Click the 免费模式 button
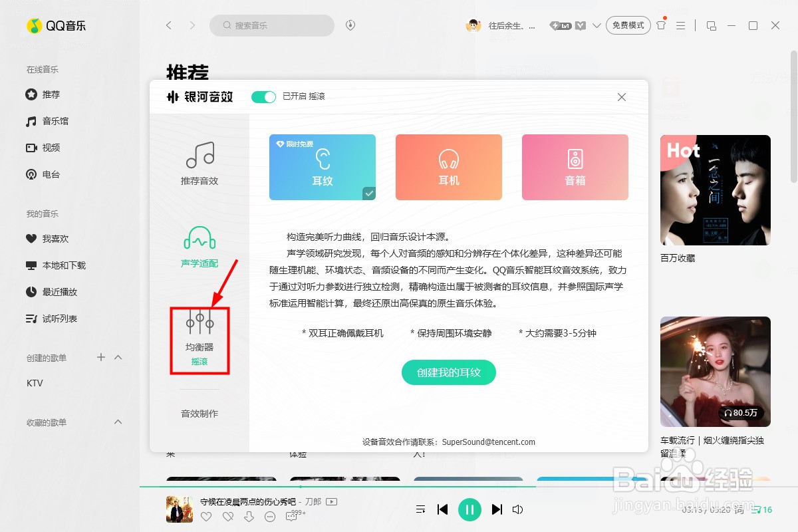 (x=628, y=25)
